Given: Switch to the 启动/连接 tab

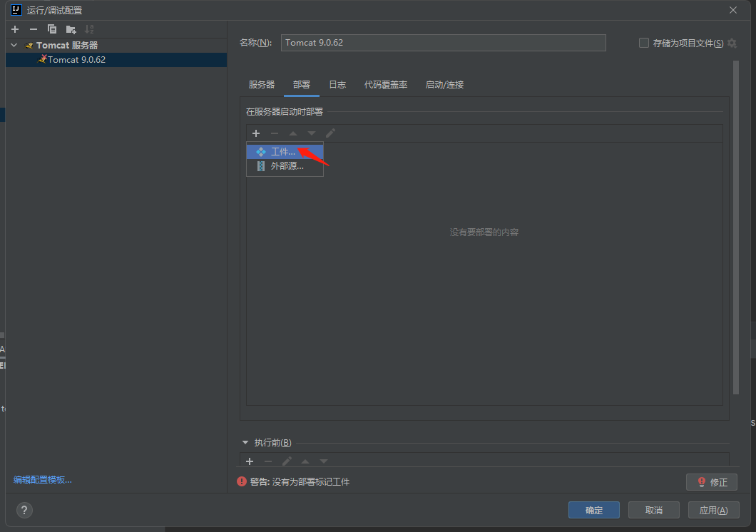Looking at the screenshot, I should pyautogui.click(x=444, y=85).
